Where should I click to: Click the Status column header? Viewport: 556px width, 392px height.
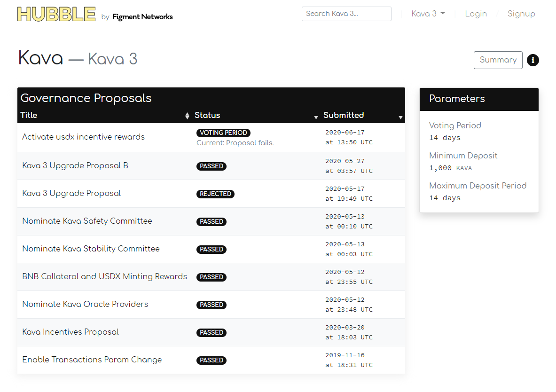coord(207,115)
